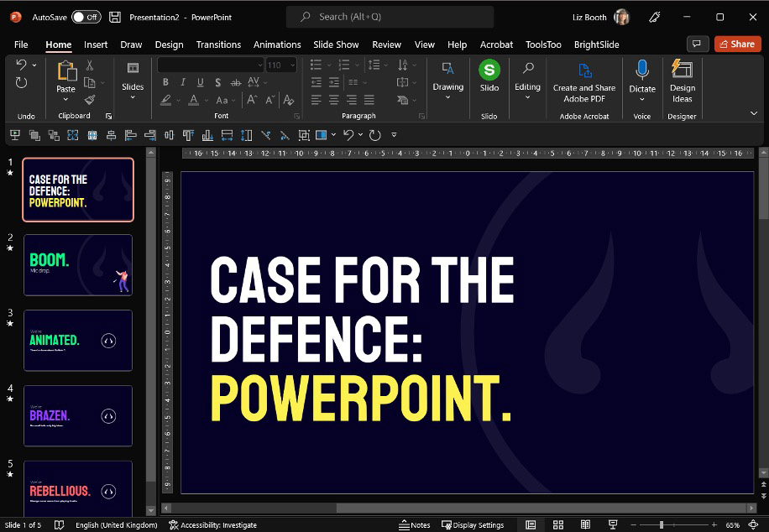The image size is (769, 532).
Task: Toggle text Shadow formatting
Action: [217, 82]
